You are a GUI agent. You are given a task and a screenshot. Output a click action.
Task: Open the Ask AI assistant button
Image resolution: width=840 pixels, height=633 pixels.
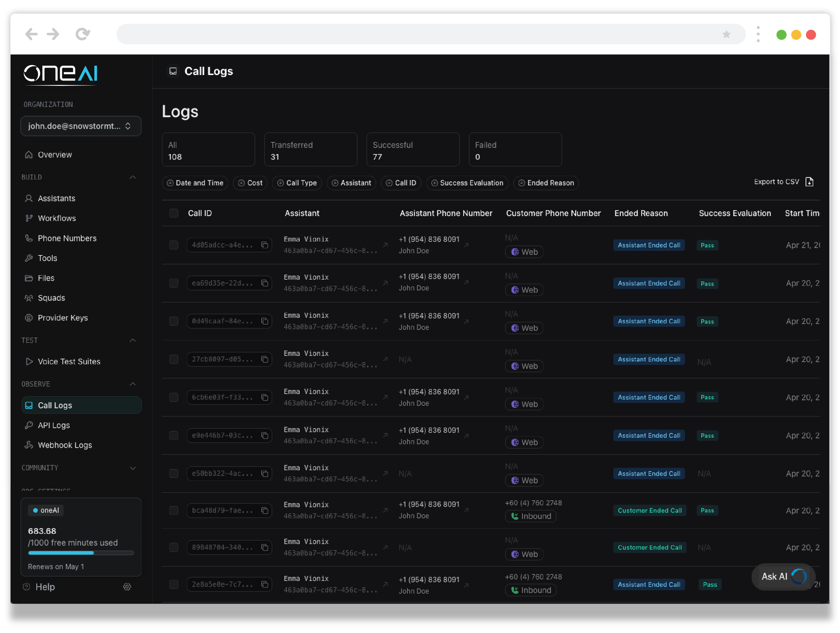(x=783, y=576)
